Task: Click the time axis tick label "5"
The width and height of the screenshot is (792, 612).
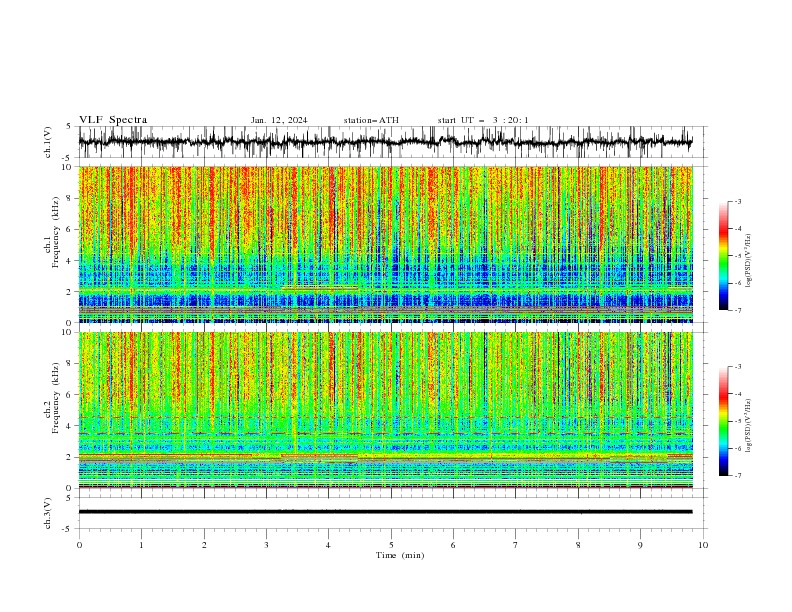Action: (x=391, y=545)
